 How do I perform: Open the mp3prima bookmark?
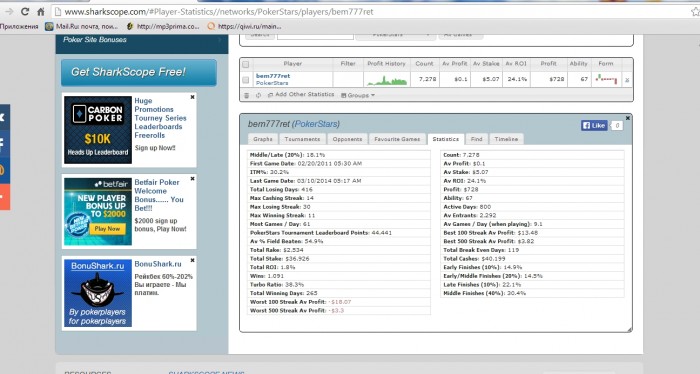(x=163, y=26)
